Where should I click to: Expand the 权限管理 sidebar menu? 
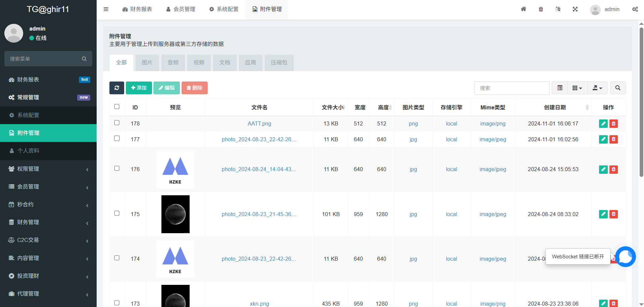[x=48, y=169]
